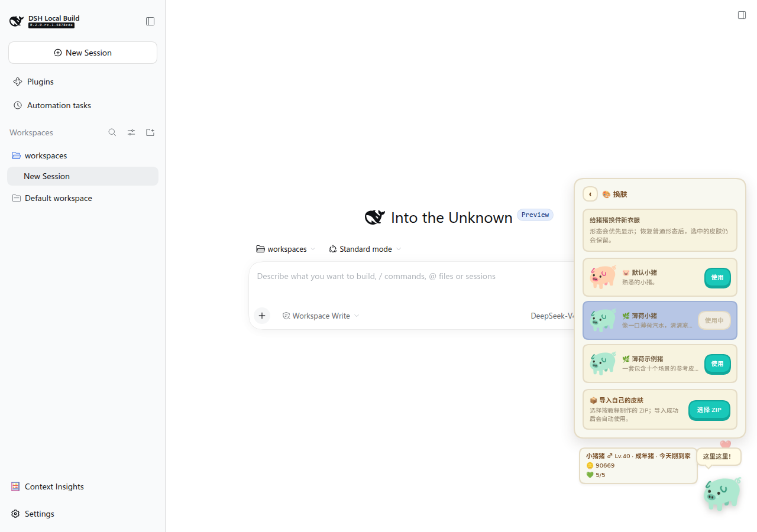Click the 这里这里! speech bubble
Image resolution: width=757 pixels, height=532 pixels.
[718, 456]
